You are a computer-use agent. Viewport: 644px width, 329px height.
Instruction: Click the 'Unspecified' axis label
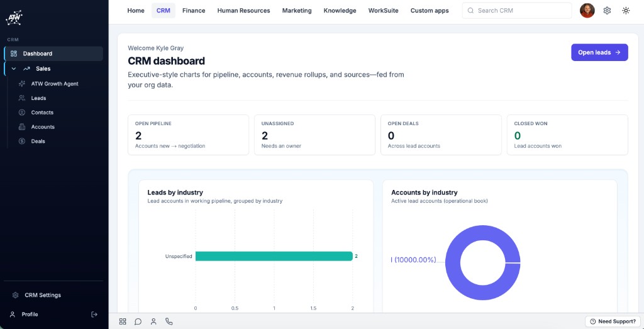click(179, 256)
